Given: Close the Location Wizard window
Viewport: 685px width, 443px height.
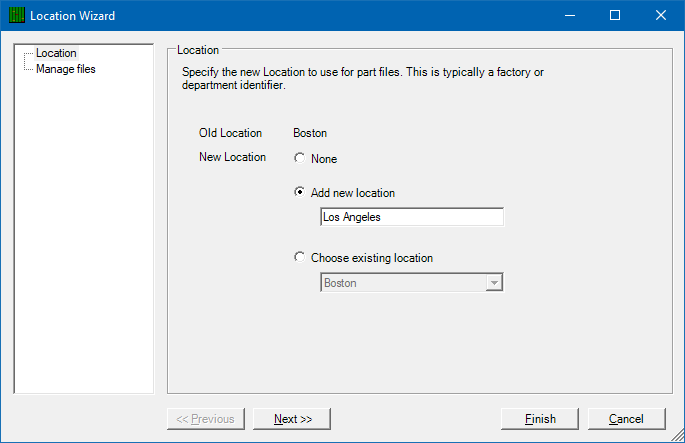Looking at the screenshot, I should [x=661, y=16].
